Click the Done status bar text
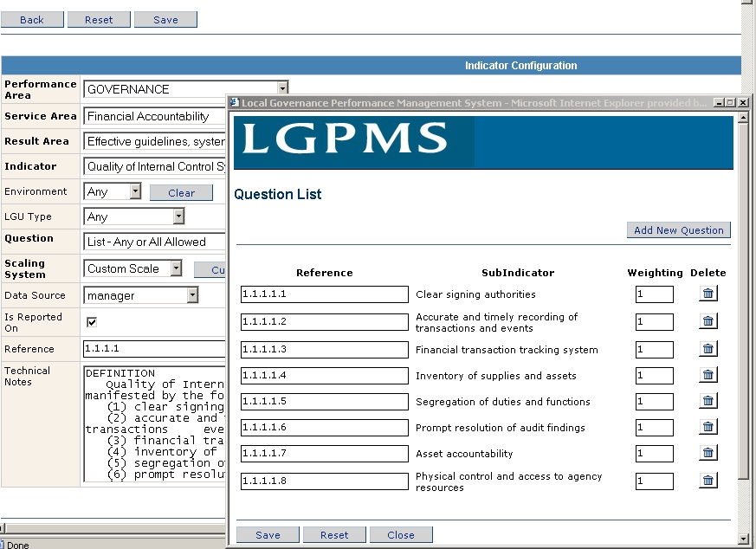The width and height of the screenshot is (756, 549). tap(18, 545)
